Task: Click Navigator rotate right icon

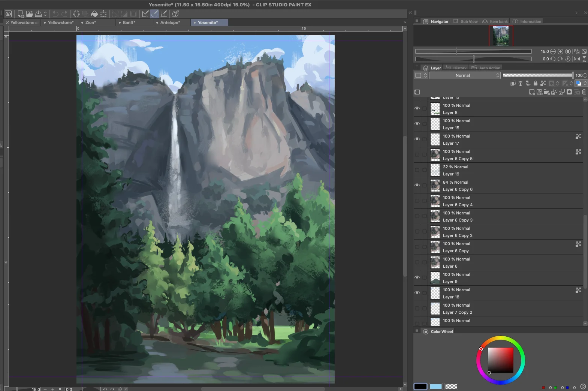Action: (560, 59)
